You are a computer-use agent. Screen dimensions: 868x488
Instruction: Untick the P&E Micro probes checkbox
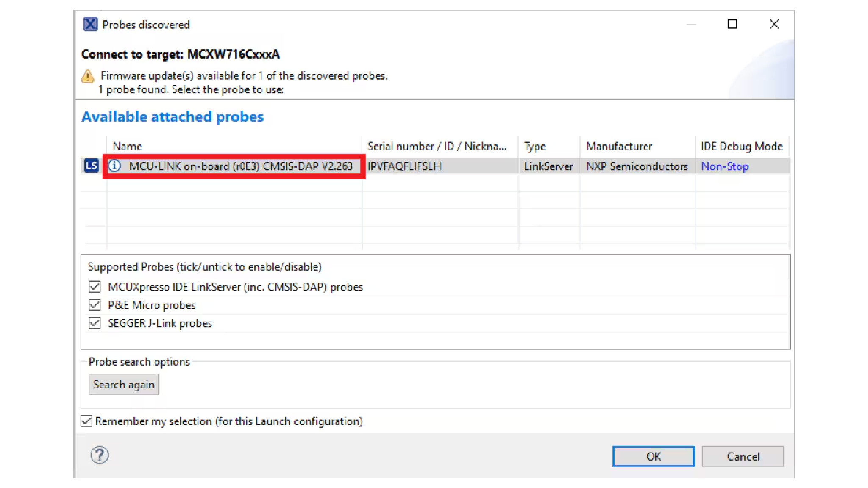point(95,305)
